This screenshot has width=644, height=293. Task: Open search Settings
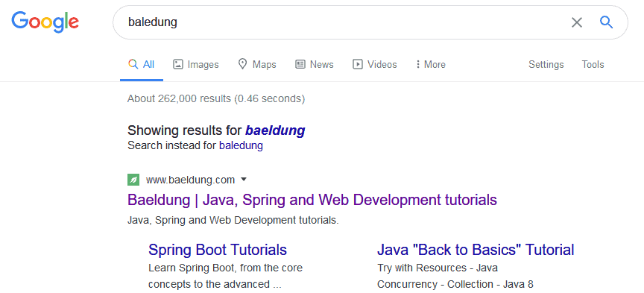tap(546, 65)
